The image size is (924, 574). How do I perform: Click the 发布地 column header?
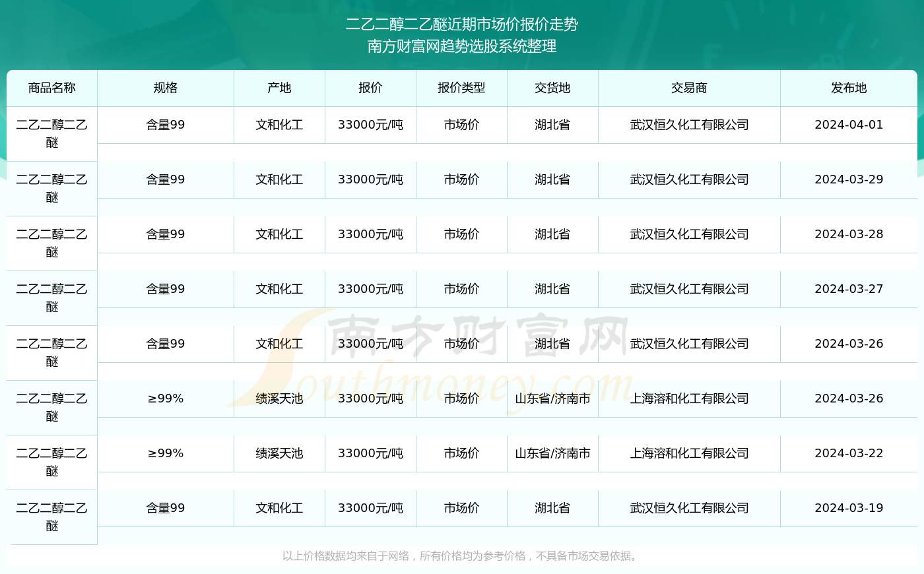pos(849,88)
